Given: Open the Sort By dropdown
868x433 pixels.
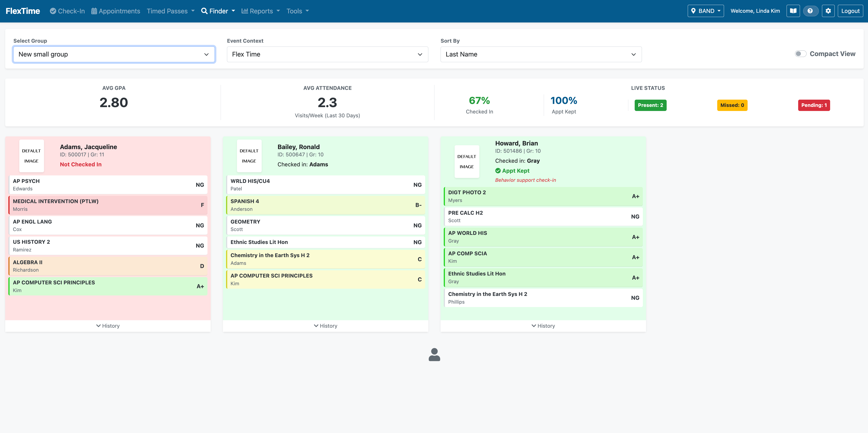Looking at the screenshot, I should (541, 54).
